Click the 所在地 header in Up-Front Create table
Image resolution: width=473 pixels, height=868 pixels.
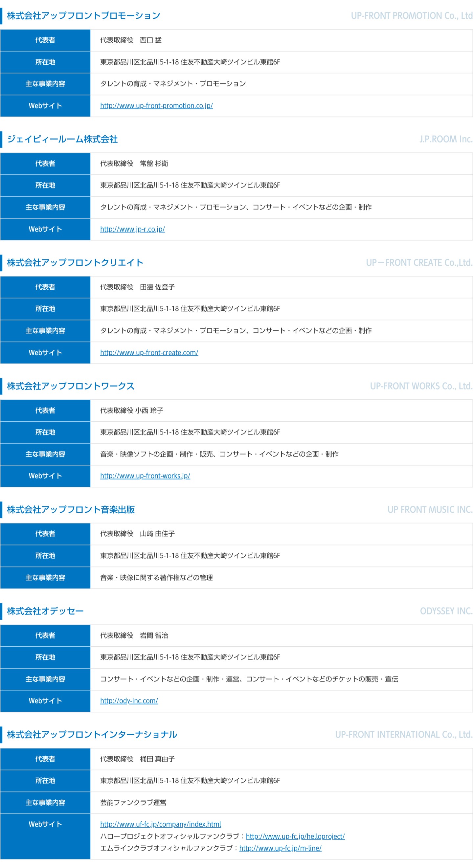click(46, 309)
